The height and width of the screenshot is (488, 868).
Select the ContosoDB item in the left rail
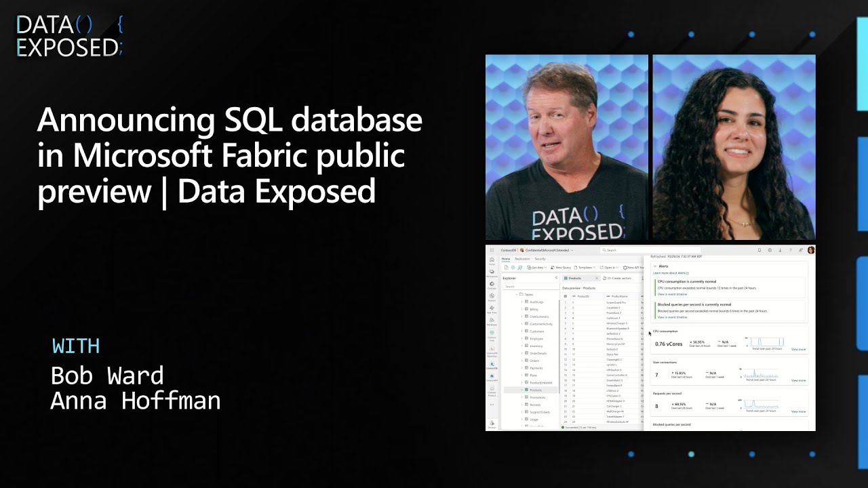492,365
